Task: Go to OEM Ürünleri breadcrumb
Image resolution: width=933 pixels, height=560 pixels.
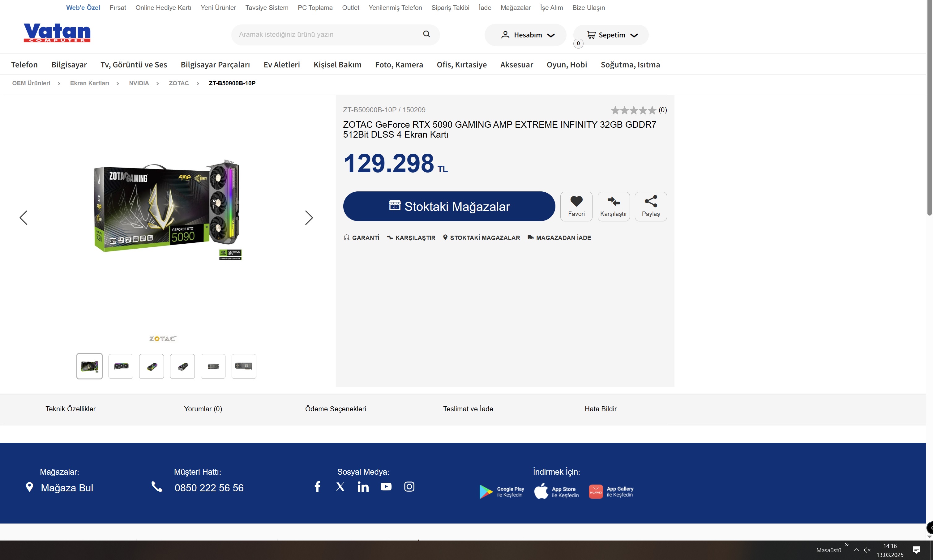Action: click(31, 83)
